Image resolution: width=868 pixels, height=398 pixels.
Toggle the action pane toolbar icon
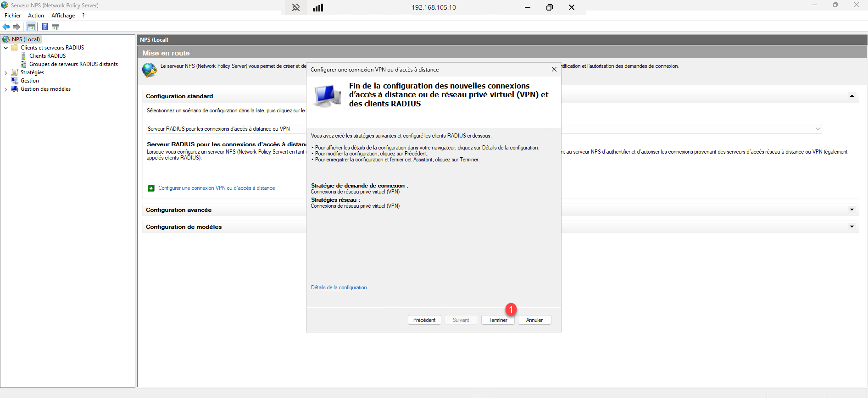point(56,27)
